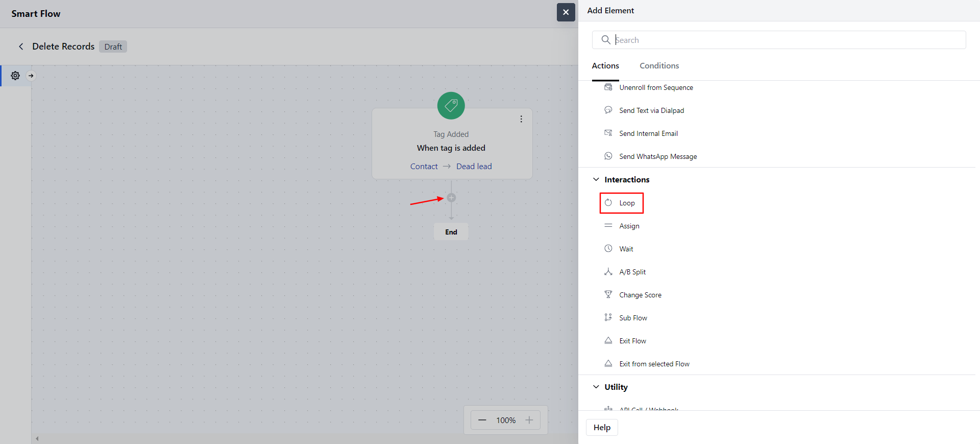
Task: Click the Draft status badge
Action: pos(113,46)
